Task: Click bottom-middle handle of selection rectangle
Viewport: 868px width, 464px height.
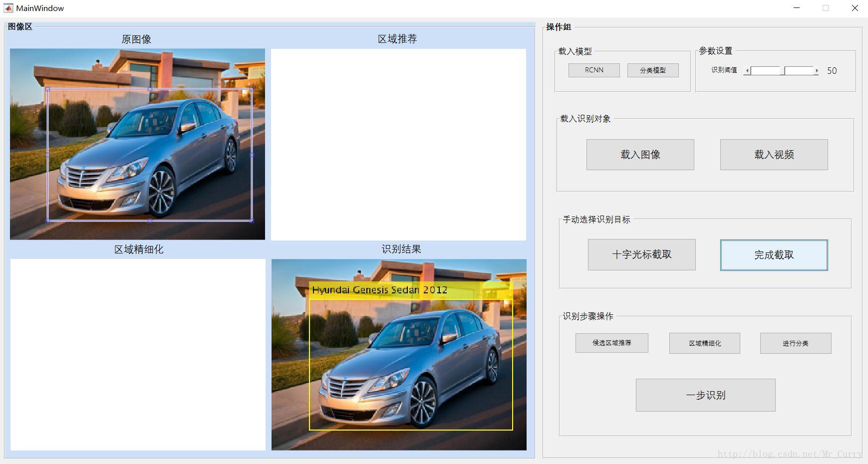Action: pos(150,220)
